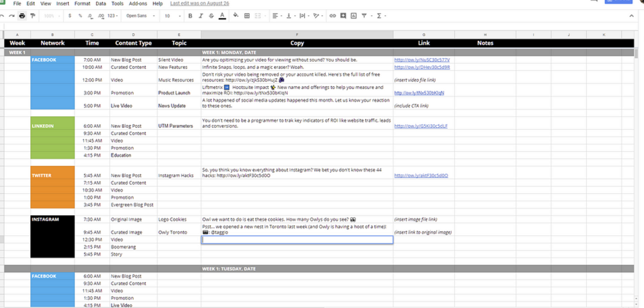Open the Open Sans font dropdown
Viewport: 644px width, 308px height.
pos(140,16)
